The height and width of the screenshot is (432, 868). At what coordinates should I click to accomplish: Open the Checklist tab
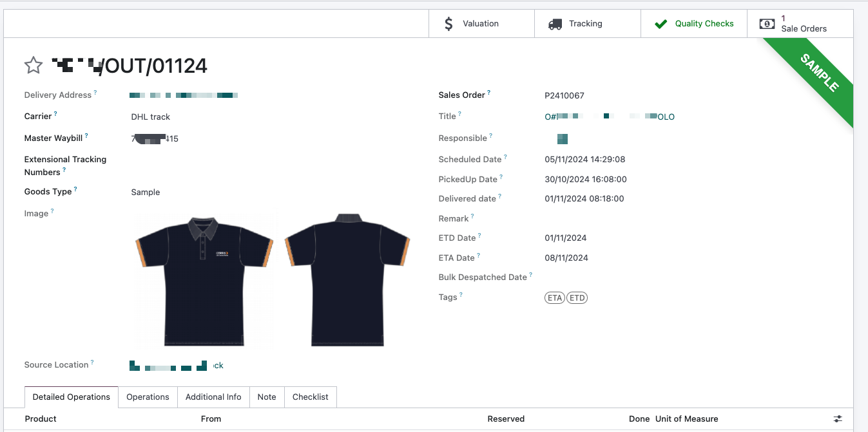click(x=311, y=397)
